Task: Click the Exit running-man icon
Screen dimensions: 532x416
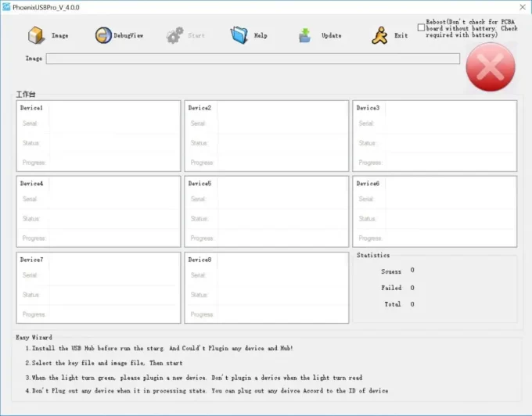Action: (379, 35)
